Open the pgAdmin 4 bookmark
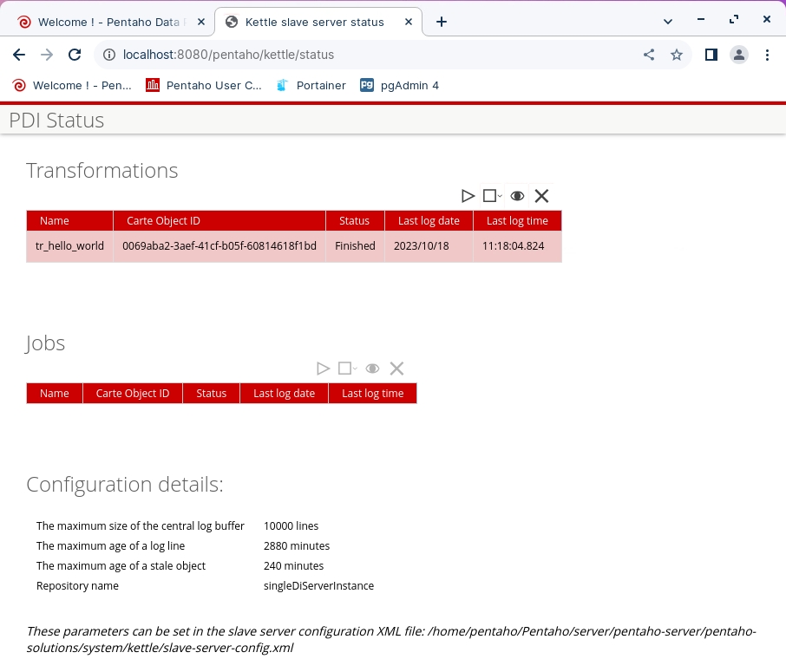 (x=400, y=86)
